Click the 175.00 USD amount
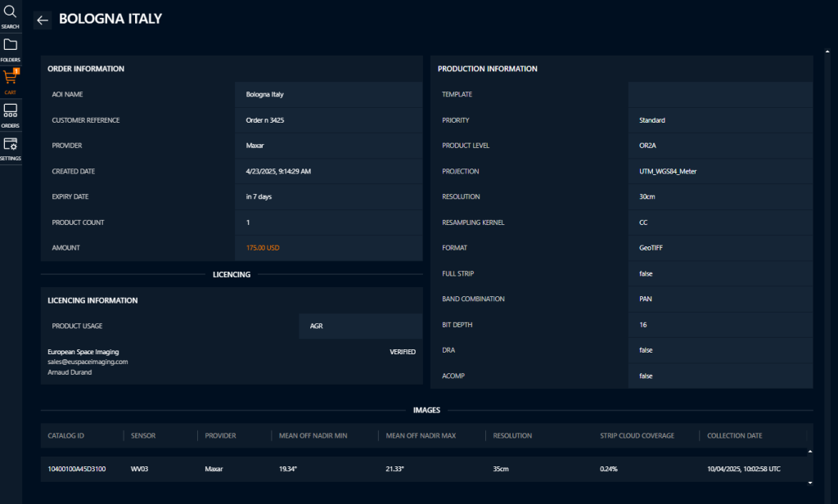 point(263,248)
